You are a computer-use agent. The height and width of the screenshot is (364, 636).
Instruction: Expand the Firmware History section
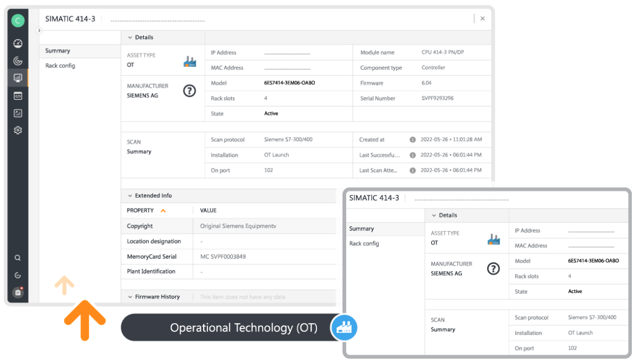pos(130,297)
